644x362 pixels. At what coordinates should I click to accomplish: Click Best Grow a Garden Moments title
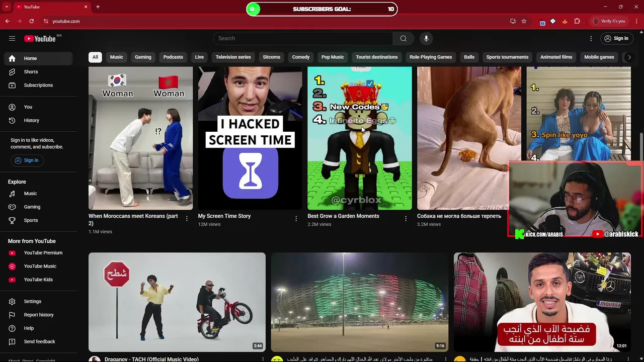point(343,216)
